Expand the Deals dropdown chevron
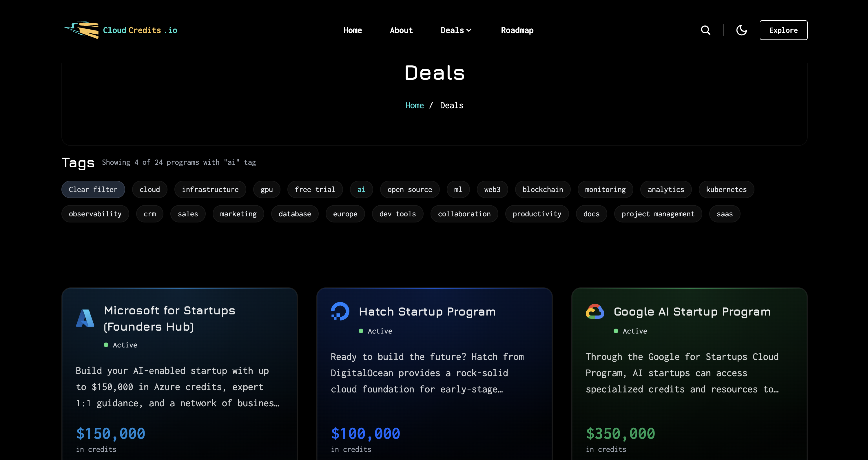This screenshot has height=460, width=868. pyautogui.click(x=469, y=30)
